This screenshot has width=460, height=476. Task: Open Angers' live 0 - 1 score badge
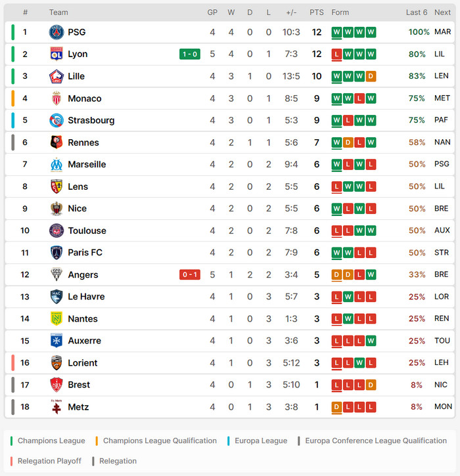[189, 274]
